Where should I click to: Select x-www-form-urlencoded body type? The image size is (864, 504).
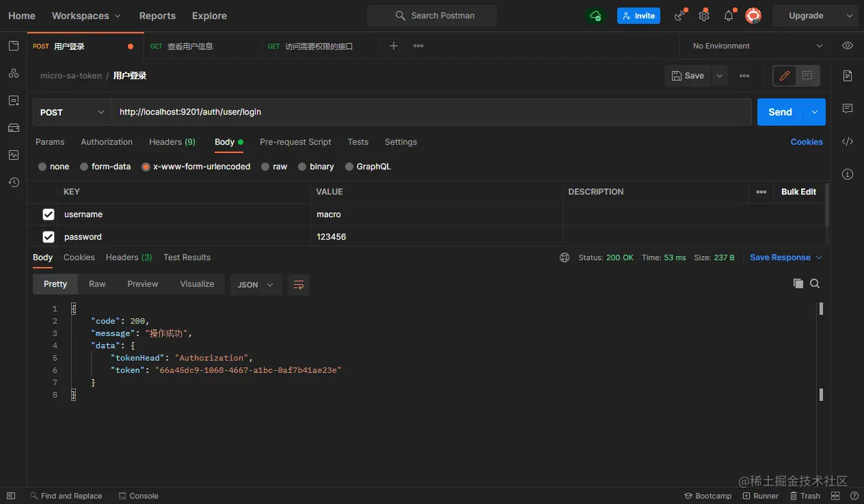(146, 167)
